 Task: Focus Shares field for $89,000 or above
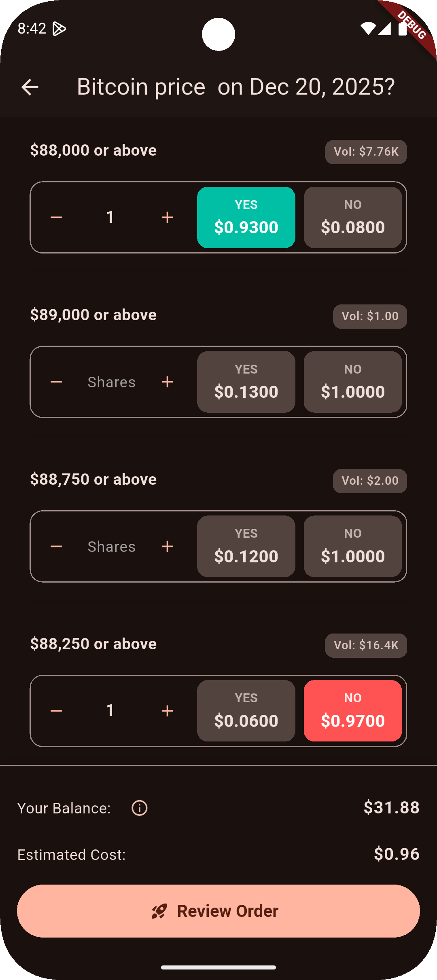coord(111,382)
